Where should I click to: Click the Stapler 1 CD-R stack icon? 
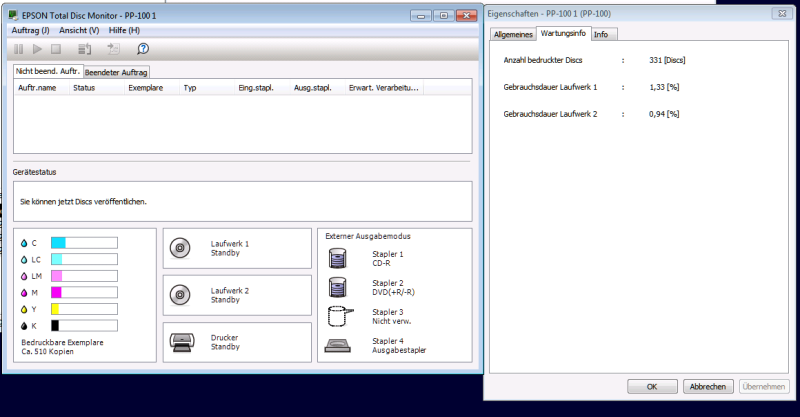pyautogui.click(x=338, y=258)
